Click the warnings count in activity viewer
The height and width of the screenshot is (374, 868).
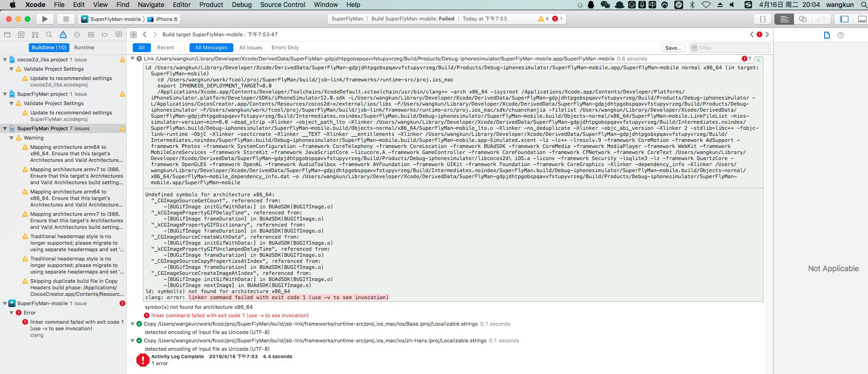(543, 19)
